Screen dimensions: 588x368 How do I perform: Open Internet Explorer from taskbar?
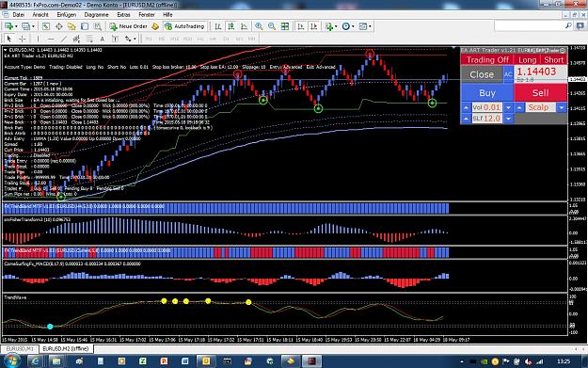pos(35,361)
